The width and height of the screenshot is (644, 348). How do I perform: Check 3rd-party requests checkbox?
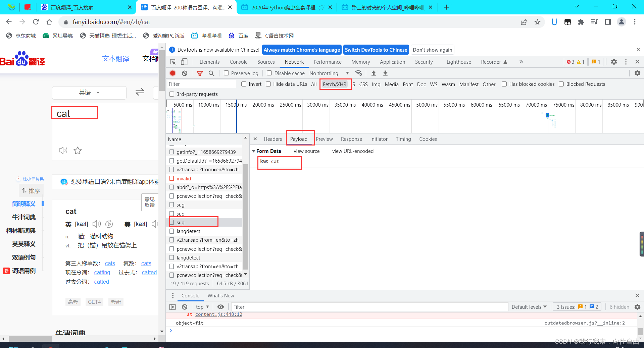pyautogui.click(x=172, y=94)
